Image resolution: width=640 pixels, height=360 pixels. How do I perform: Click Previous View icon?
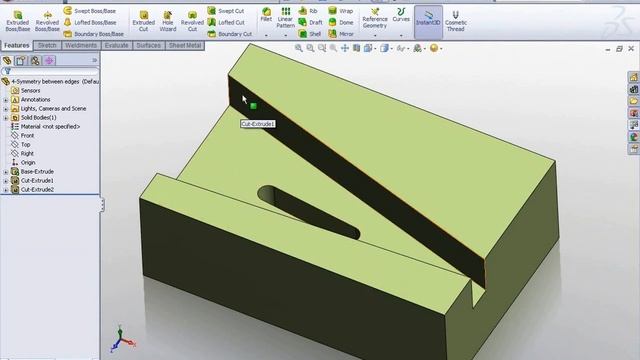pos(322,48)
